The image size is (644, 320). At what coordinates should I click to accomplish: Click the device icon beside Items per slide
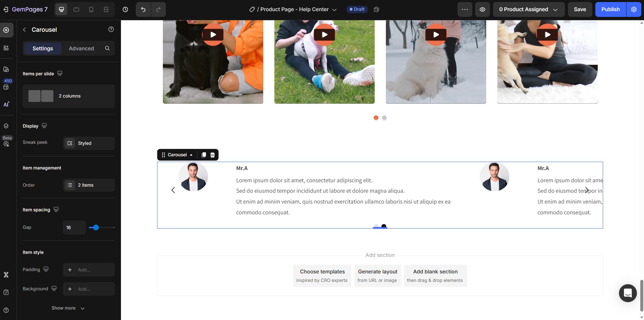[60, 73]
